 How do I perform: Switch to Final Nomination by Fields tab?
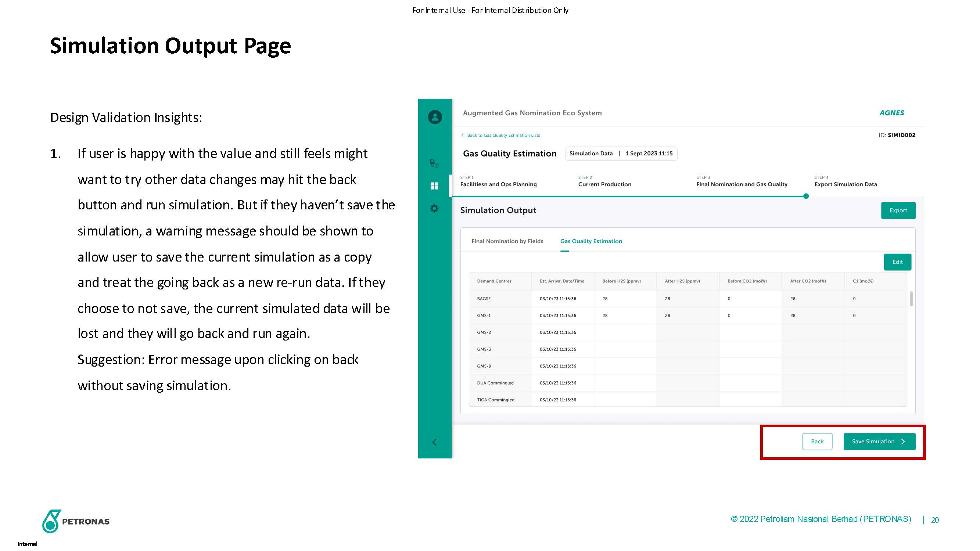click(507, 241)
